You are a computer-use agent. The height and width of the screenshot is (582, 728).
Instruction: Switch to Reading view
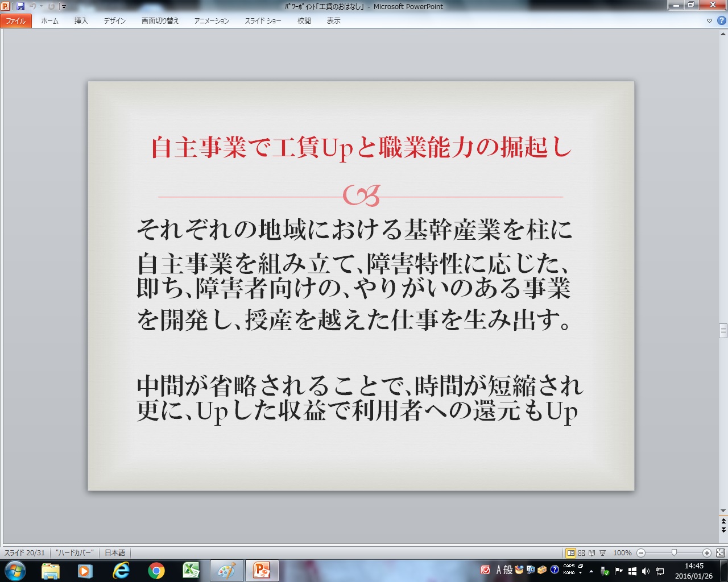pos(591,552)
